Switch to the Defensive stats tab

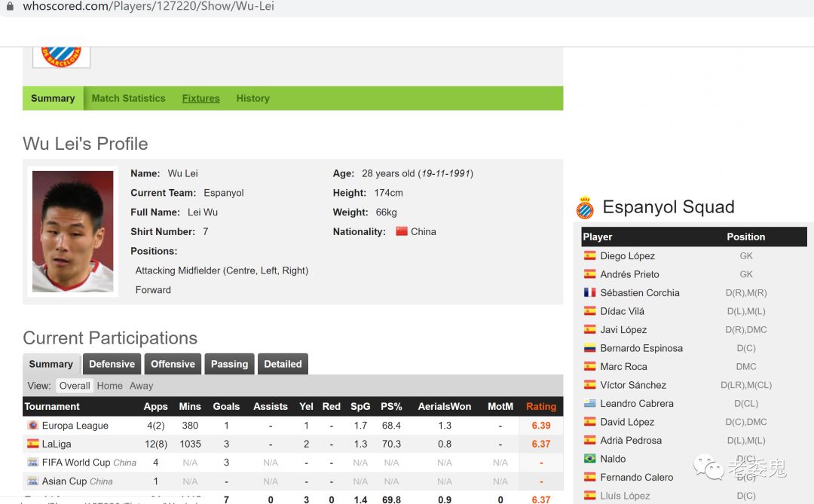pos(112,364)
